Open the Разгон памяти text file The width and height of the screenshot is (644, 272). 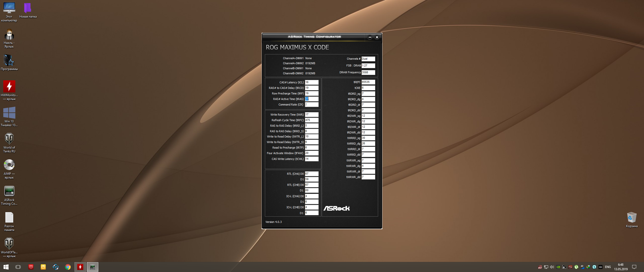pos(9,218)
